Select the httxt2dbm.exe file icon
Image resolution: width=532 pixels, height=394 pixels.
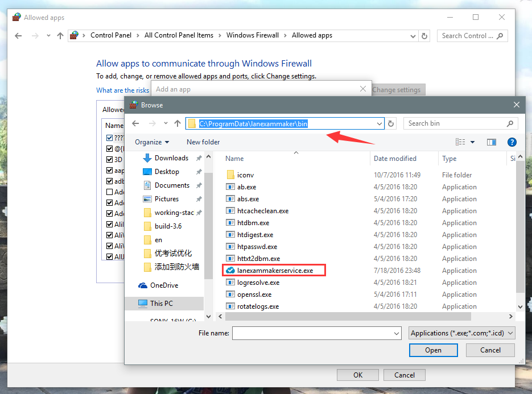pos(230,258)
